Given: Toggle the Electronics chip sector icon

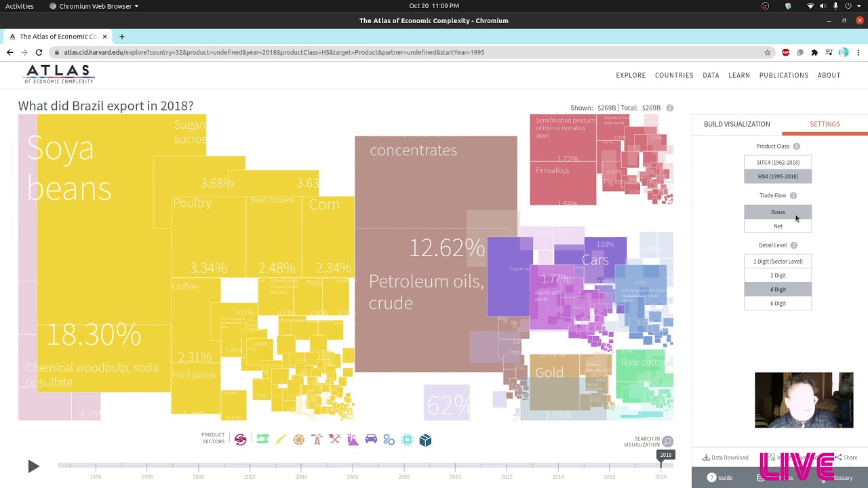Looking at the screenshot, I should coord(407,440).
